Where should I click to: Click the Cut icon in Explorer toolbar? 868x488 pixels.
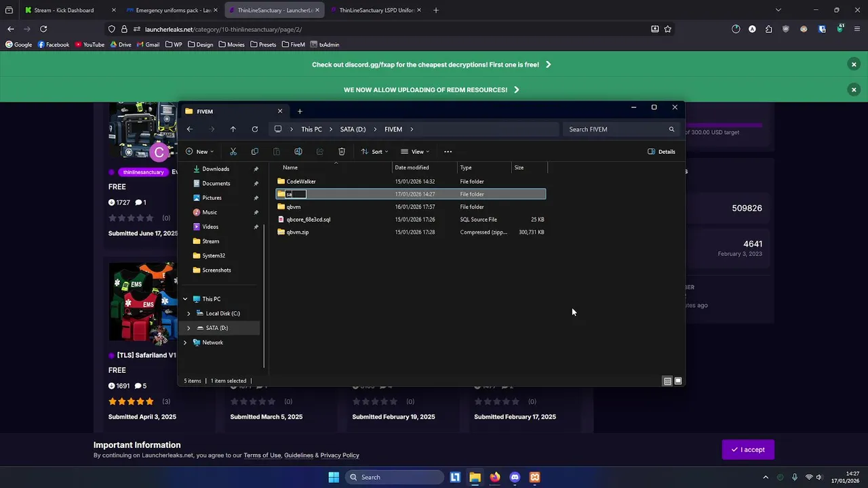coord(233,152)
